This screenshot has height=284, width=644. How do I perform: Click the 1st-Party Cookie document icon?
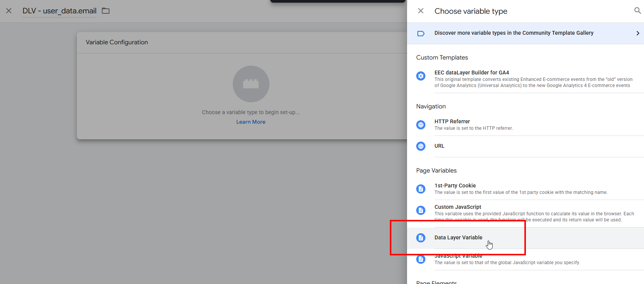[421, 189]
